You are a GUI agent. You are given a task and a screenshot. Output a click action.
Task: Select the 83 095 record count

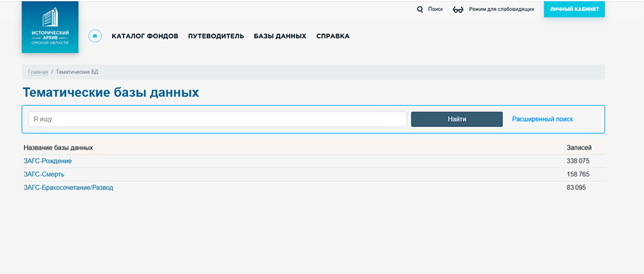576,188
